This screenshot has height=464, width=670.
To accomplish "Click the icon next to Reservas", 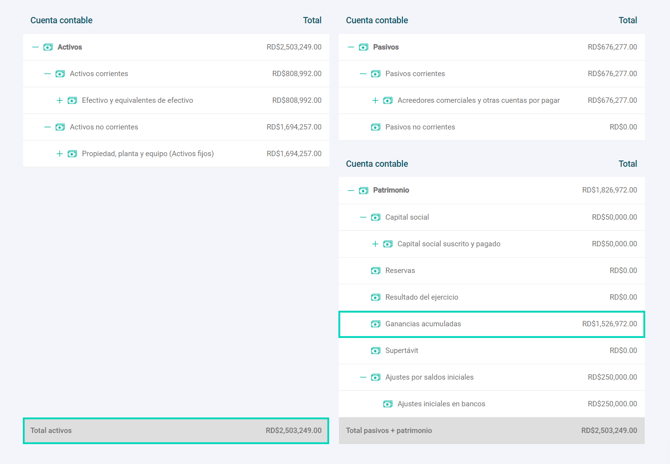I will (x=376, y=271).
